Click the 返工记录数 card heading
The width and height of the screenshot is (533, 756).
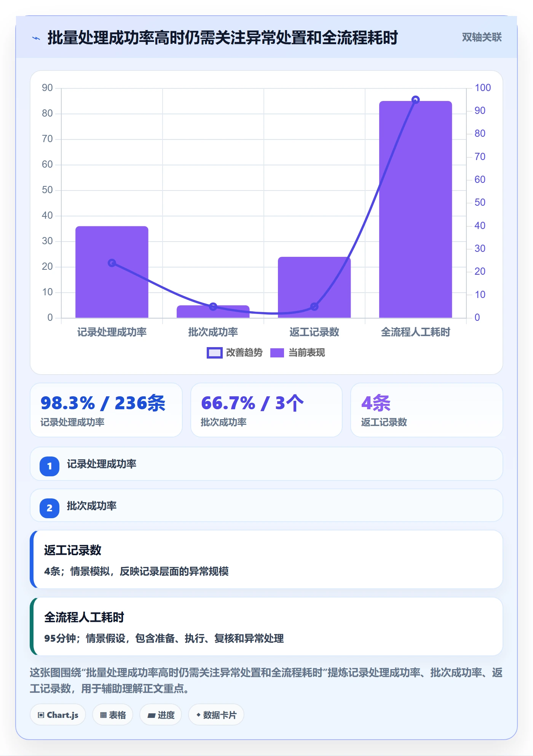pos(73,550)
